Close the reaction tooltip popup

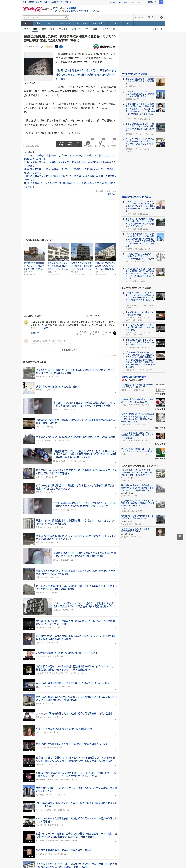click(80, 142)
